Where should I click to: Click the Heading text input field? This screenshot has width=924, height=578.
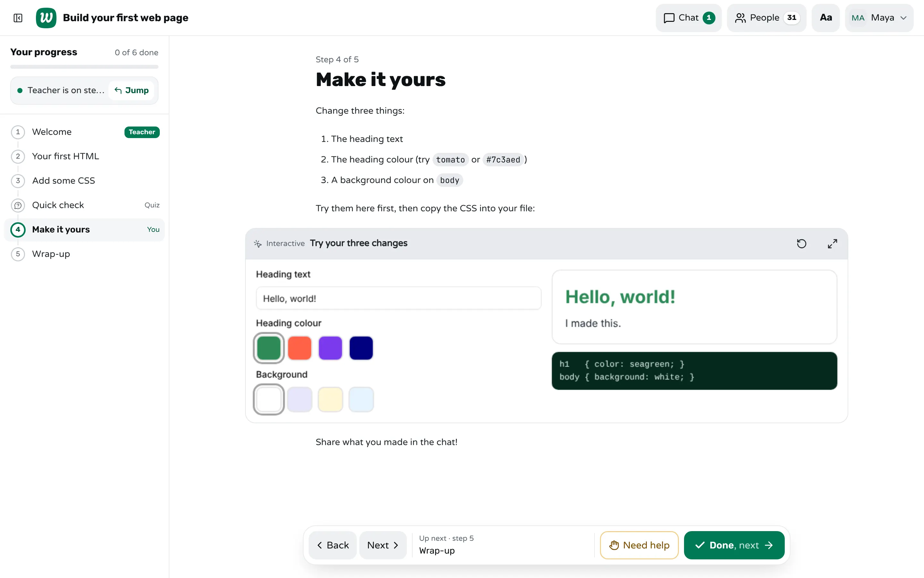coord(398,299)
